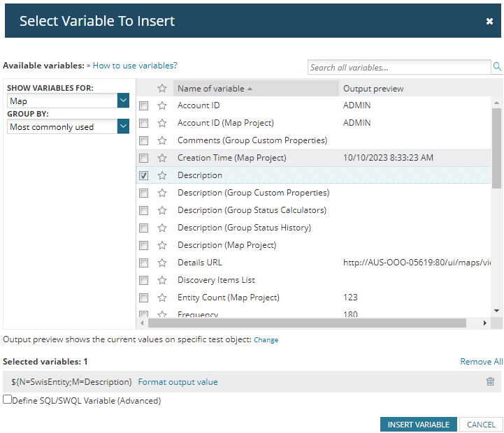
Task: Click the favorites star column header
Action: (162, 89)
